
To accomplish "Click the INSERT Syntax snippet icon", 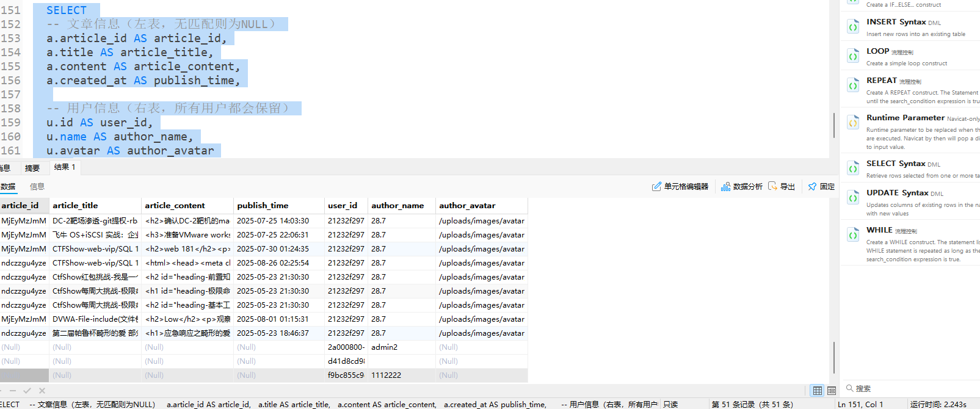I will click(x=853, y=27).
